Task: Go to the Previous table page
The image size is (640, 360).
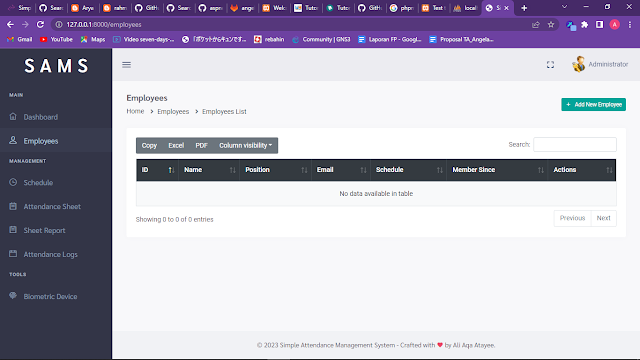Action: click(572, 218)
